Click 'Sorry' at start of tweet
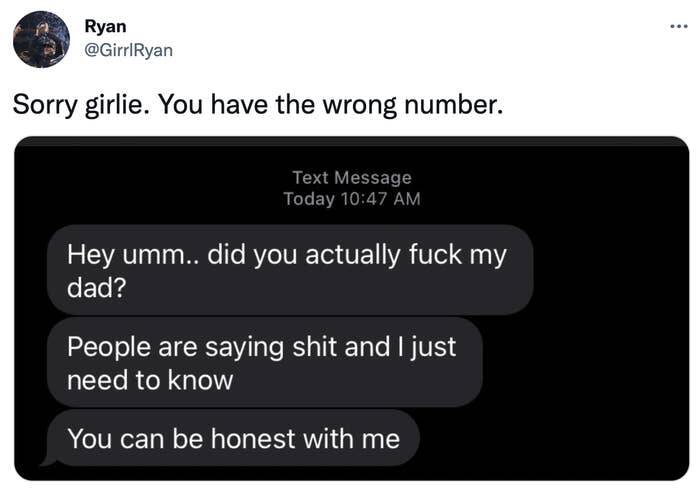 tap(41, 104)
